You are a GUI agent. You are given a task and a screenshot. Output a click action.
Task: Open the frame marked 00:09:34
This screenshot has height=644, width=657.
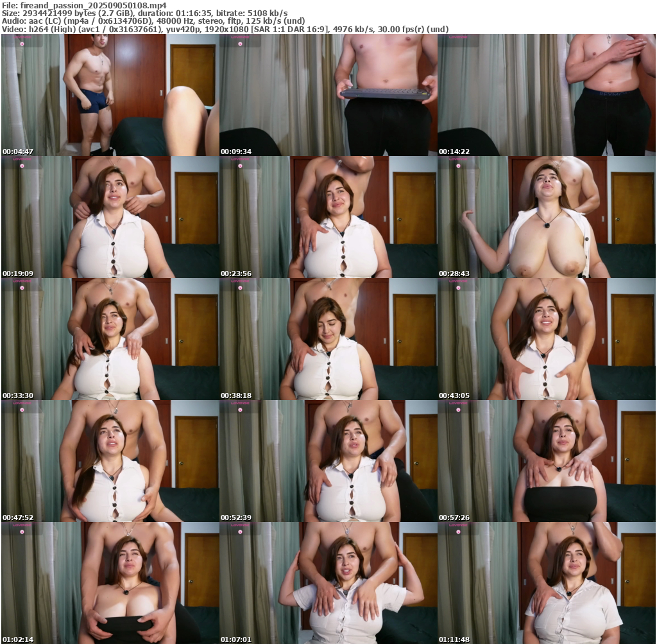tap(328, 95)
